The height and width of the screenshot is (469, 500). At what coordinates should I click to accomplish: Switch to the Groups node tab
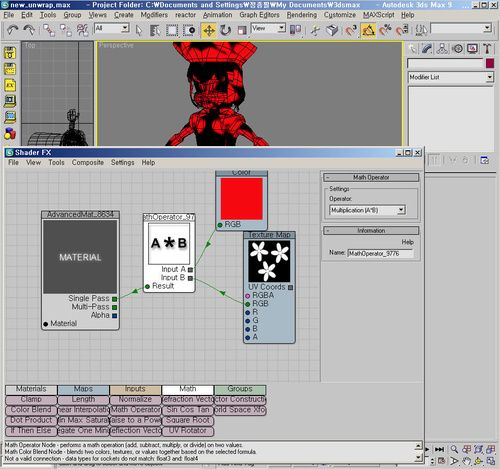pos(240,389)
